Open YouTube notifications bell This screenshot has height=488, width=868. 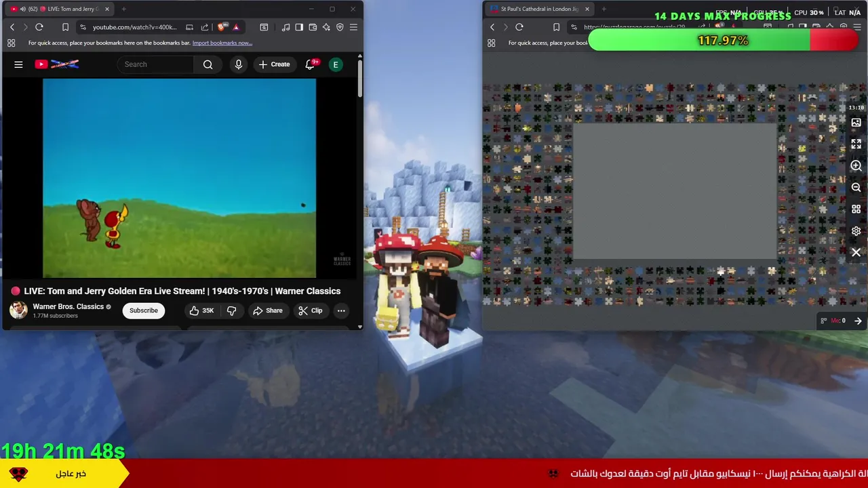pos(310,64)
